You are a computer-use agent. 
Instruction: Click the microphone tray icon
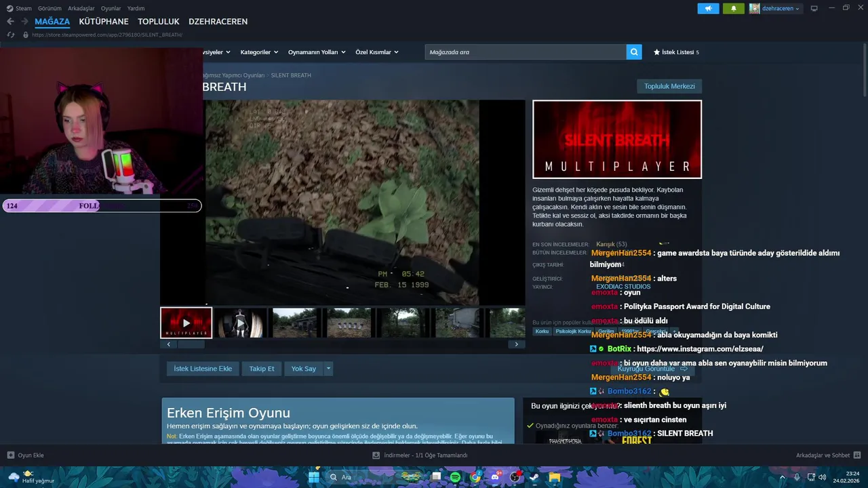point(797,477)
